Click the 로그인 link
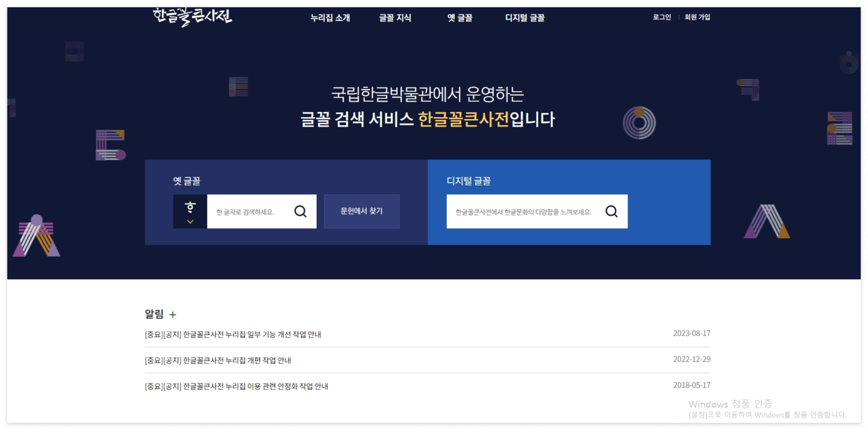The image size is (868, 430). pyautogui.click(x=662, y=17)
